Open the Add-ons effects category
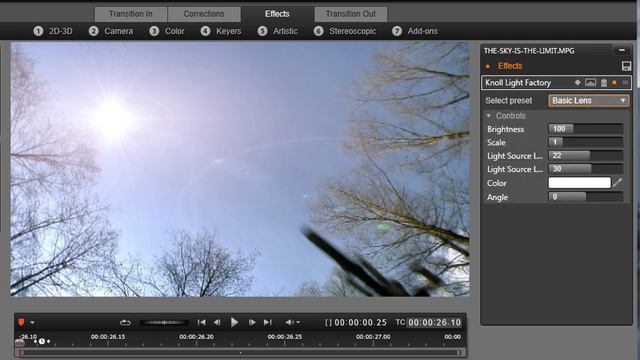This screenshot has height=360, width=640. pos(415,31)
